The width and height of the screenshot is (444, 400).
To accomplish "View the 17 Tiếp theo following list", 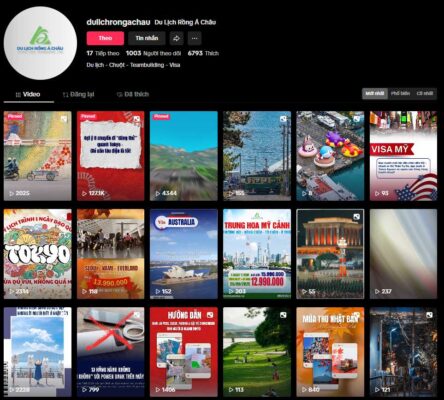I will coord(103,53).
